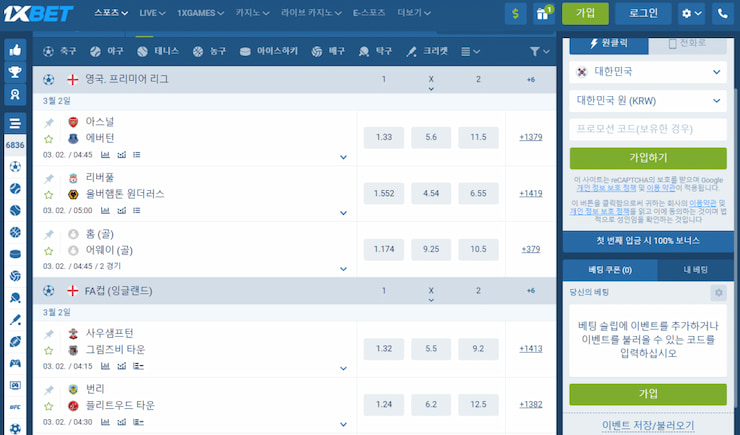
Task: Select the 야구 sport tab
Action: (x=107, y=51)
